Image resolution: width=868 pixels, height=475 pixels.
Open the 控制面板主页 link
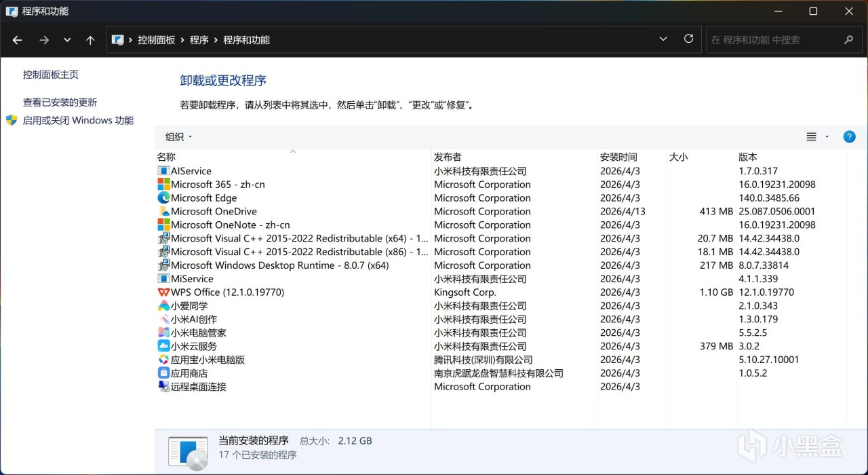(x=51, y=75)
